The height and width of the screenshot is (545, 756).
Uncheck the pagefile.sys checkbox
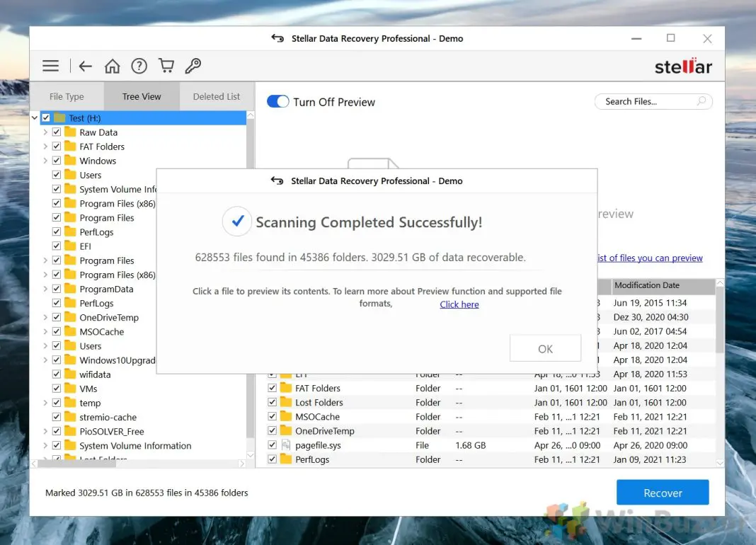pyautogui.click(x=273, y=444)
